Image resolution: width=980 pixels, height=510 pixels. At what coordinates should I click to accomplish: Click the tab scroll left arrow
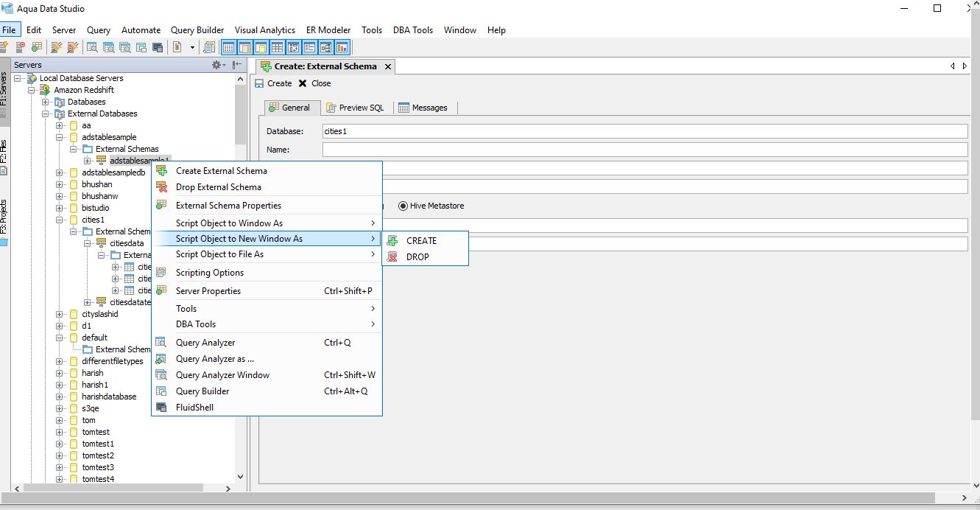(x=953, y=66)
